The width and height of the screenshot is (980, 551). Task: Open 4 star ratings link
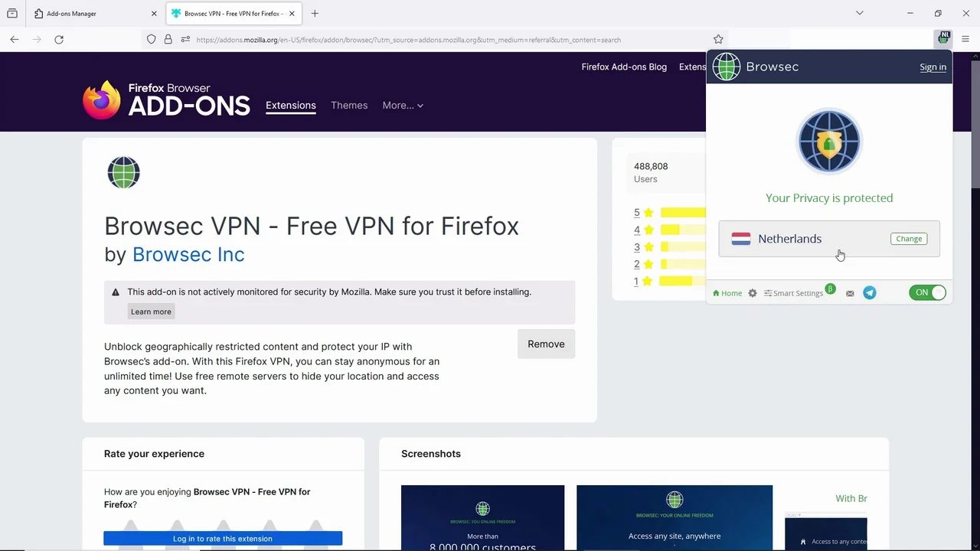(643, 230)
